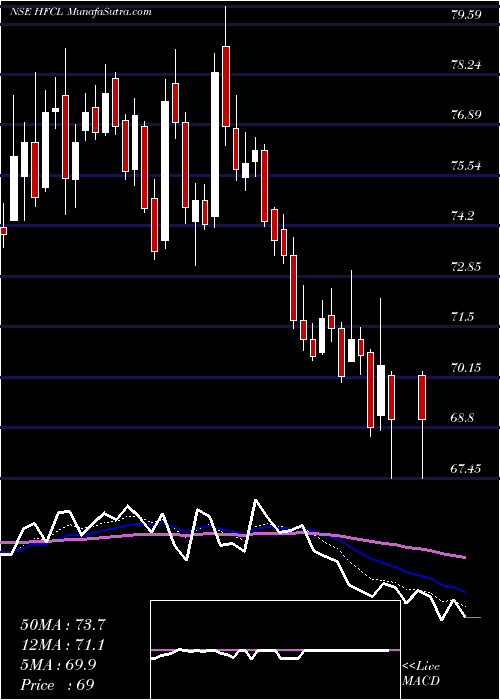Click the blue 12MA line's right end
500x700 pixels.
click(465, 592)
